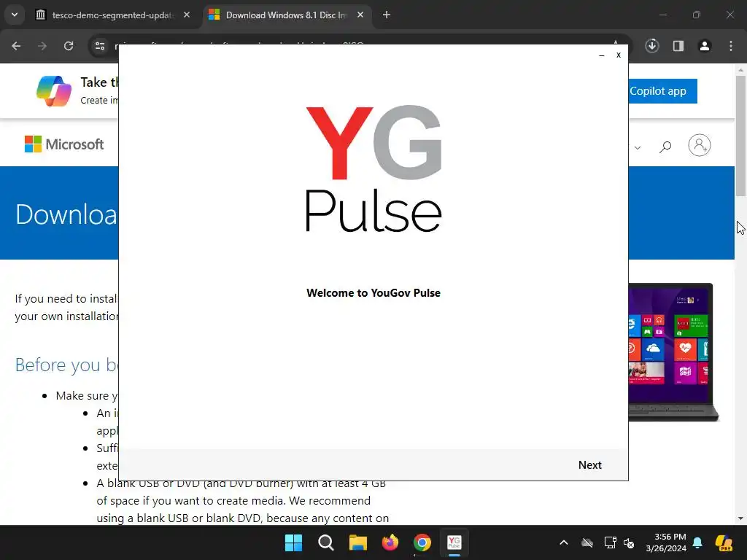
Task: Click the muted volume tray icon
Action: (x=629, y=542)
